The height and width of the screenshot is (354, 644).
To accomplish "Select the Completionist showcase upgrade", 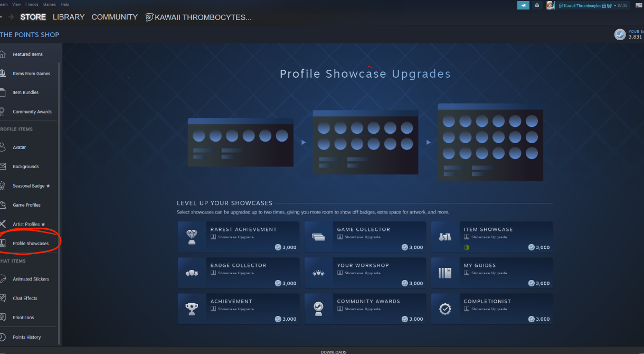I will coord(492,309).
